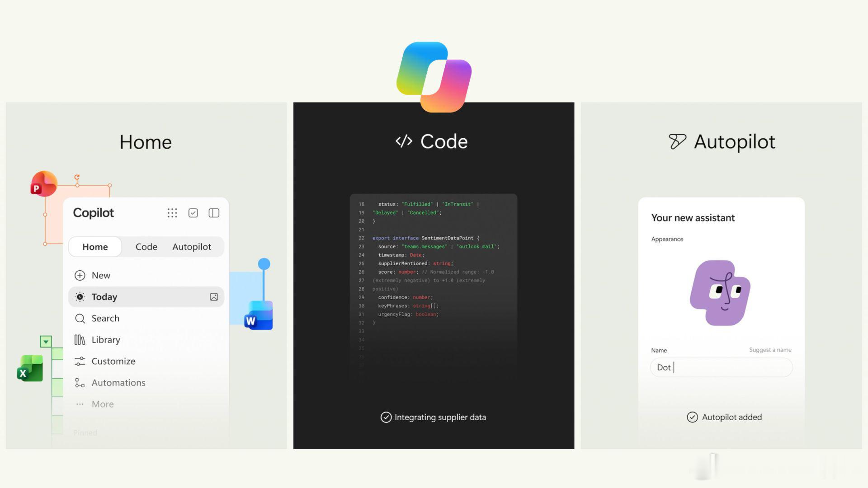Open the Word app icon
The width and height of the screenshot is (868, 488).
259,315
